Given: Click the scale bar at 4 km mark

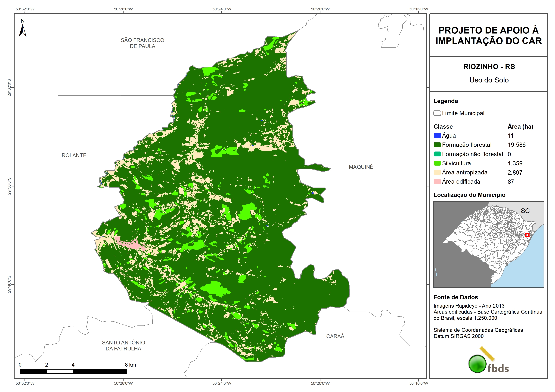Looking at the screenshot, I should pyautogui.click(x=73, y=371).
